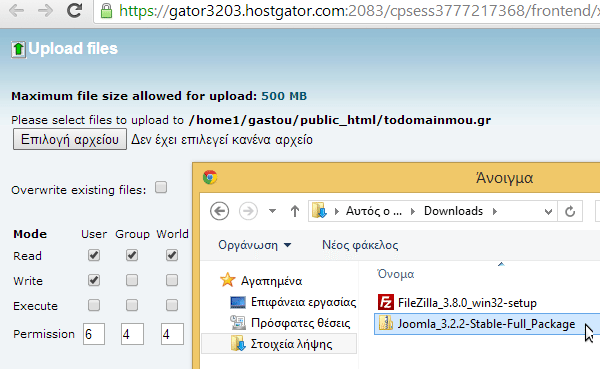Go back in the file dialog

220,211
